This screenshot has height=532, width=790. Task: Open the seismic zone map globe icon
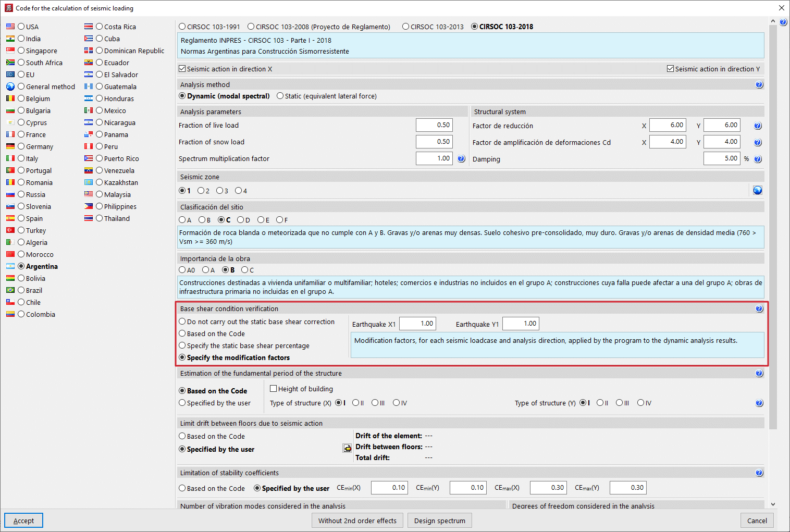pyautogui.click(x=757, y=191)
